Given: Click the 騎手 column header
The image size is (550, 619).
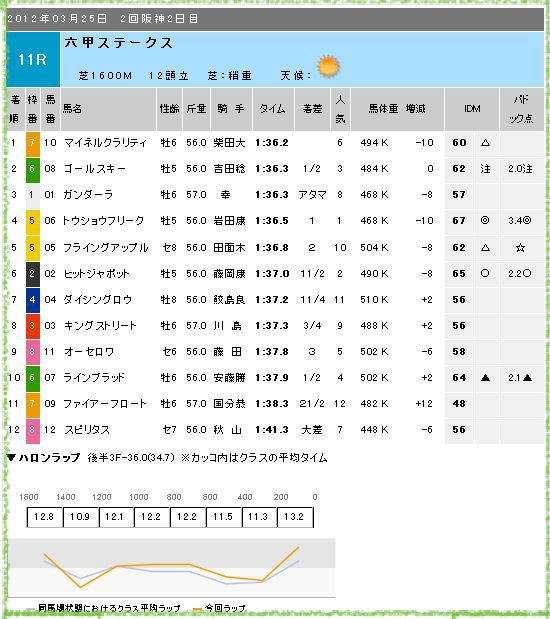Looking at the screenshot, I should (x=231, y=109).
